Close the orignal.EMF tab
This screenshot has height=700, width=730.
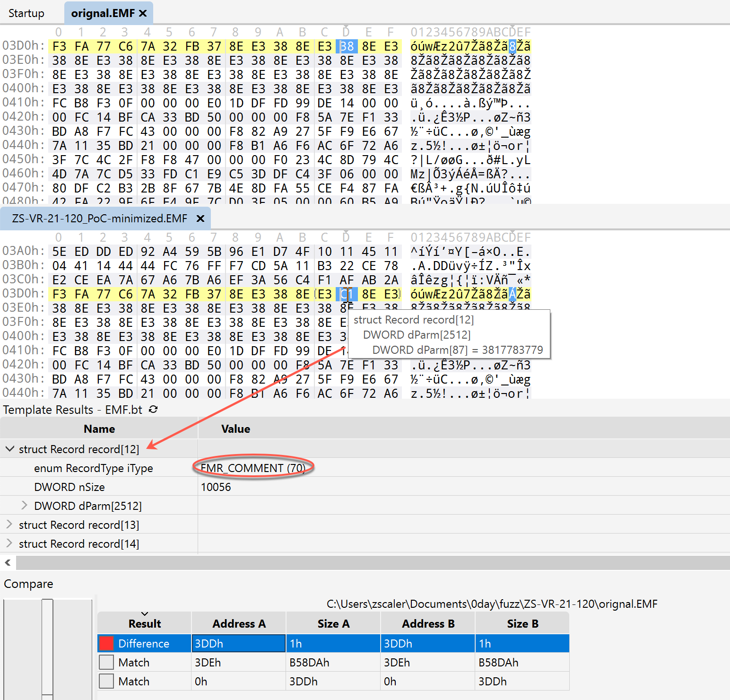point(143,13)
